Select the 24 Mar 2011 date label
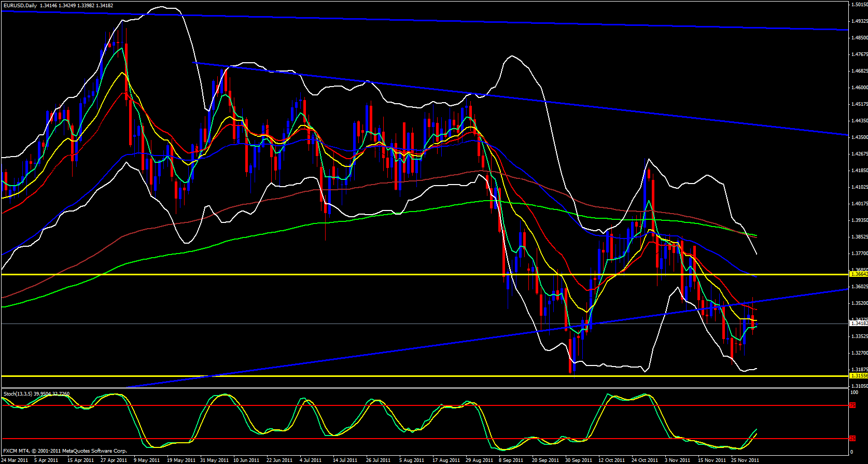Screen dimensions: 868x464 (x=16, y=460)
